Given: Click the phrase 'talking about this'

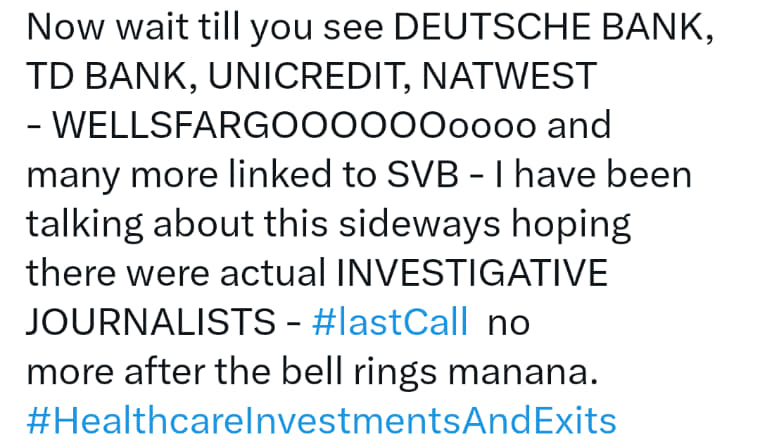Looking at the screenshot, I should pyautogui.click(x=177, y=224).
